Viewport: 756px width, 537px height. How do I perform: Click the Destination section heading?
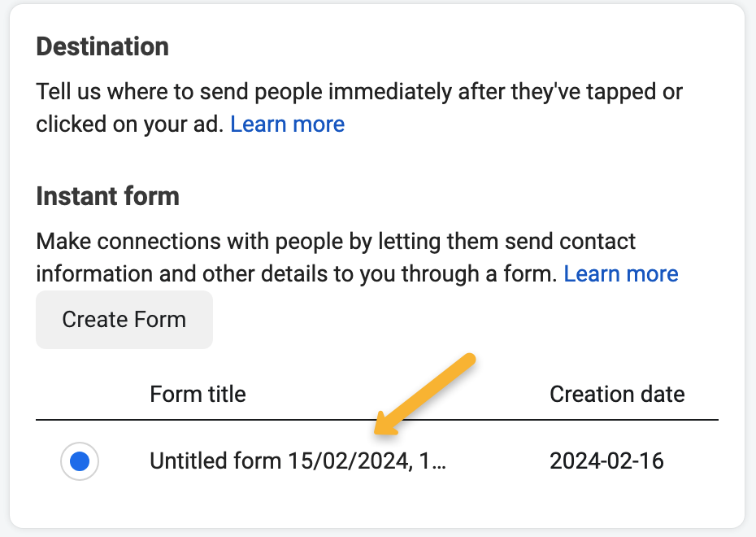pyautogui.click(x=102, y=46)
